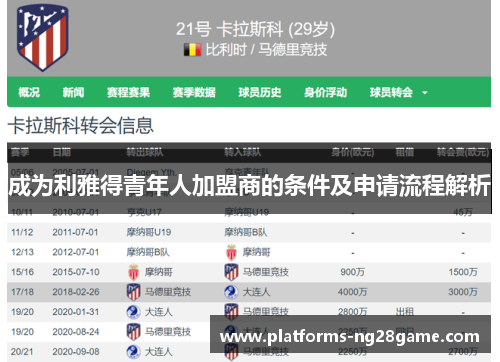
Task: Click the date 2020-09-08
Action: click(76, 352)
